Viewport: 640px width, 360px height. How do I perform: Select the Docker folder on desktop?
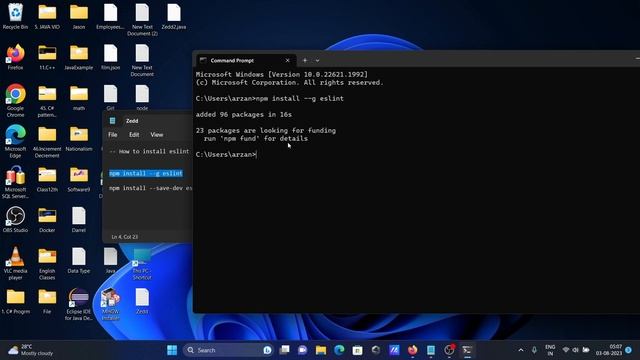47,220
